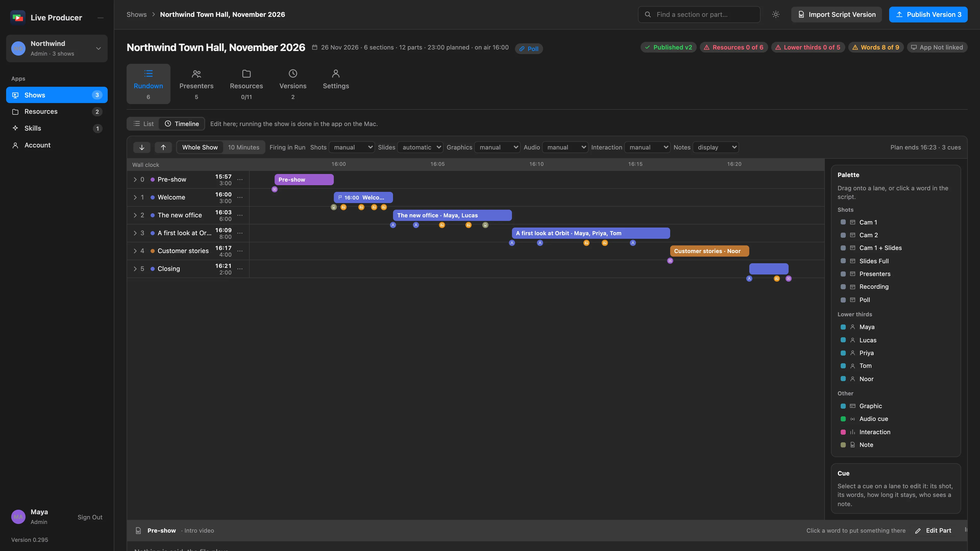The image size is (980, 551).
Task: Open Shows in the sidebar
Action: point(57,95)
